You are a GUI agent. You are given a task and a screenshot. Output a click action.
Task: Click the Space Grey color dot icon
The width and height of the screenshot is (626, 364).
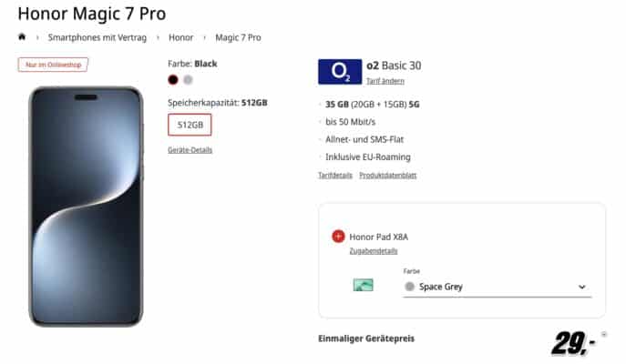click(x=410, y=287)
